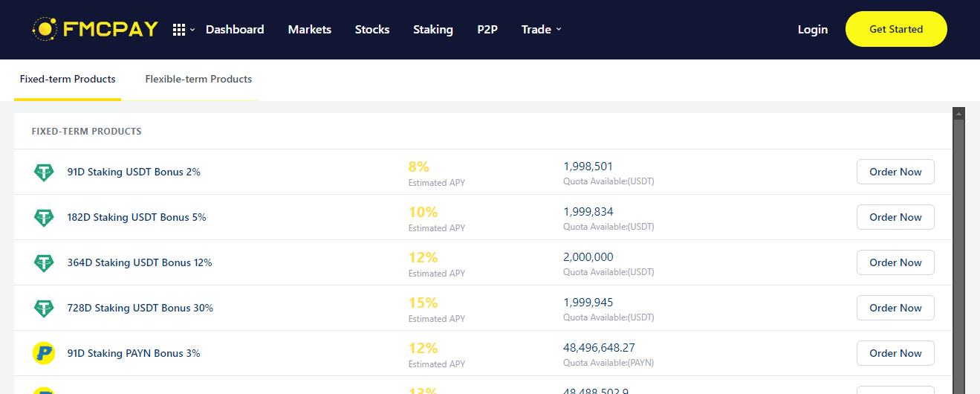Open the Stocks page
Viewport: 980px width, 394px height.
click(372, 30)
